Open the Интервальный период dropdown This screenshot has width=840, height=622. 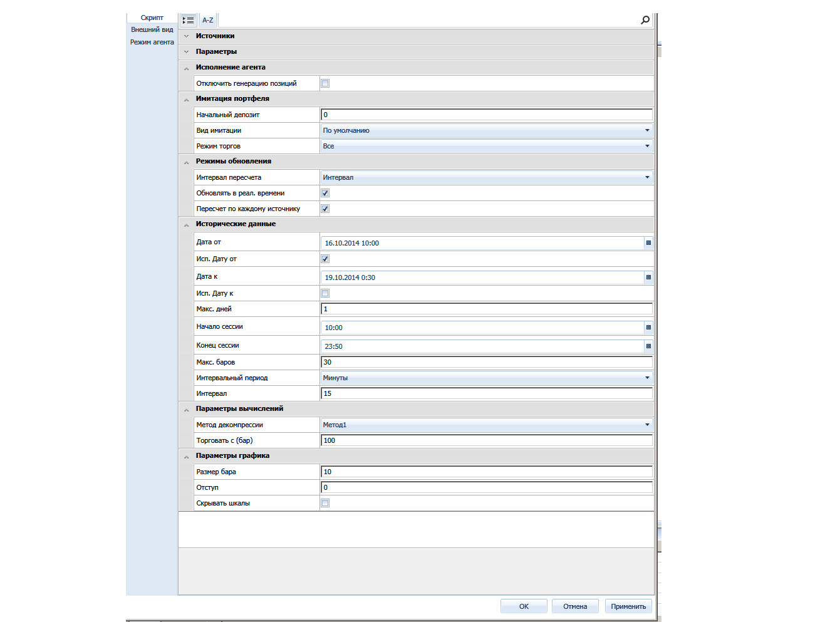click(x=647, y=378)
